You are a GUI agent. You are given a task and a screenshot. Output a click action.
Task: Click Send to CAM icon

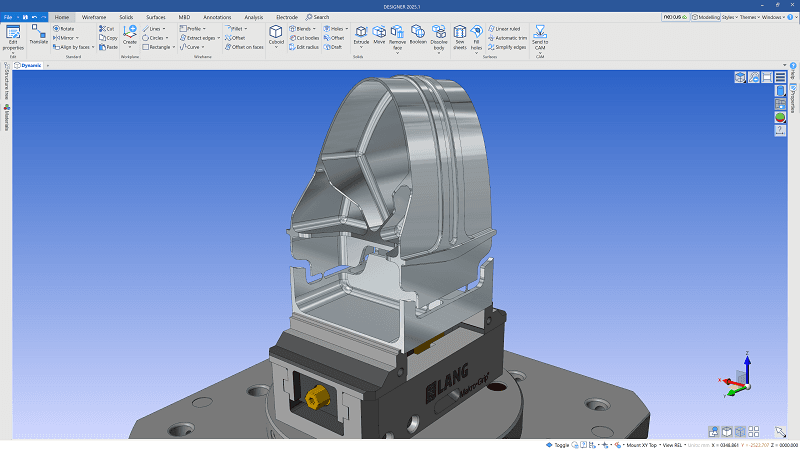click(x=539, y=33)
